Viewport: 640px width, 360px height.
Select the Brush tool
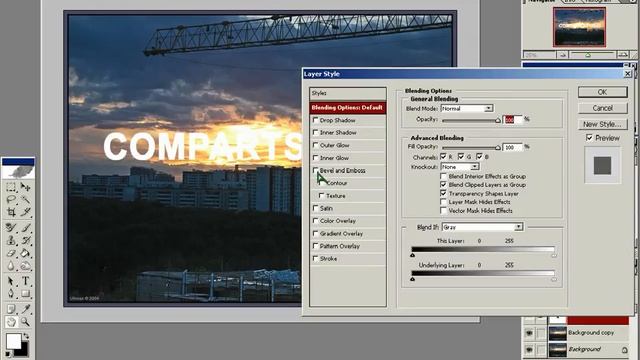coord(25,228)
